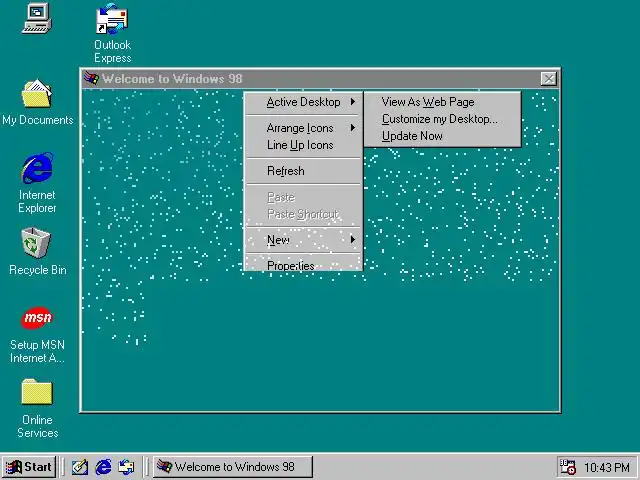640x480 pixels.
Task: Launch Internet Explorer from quick launch bar
Action: point(103,467)
